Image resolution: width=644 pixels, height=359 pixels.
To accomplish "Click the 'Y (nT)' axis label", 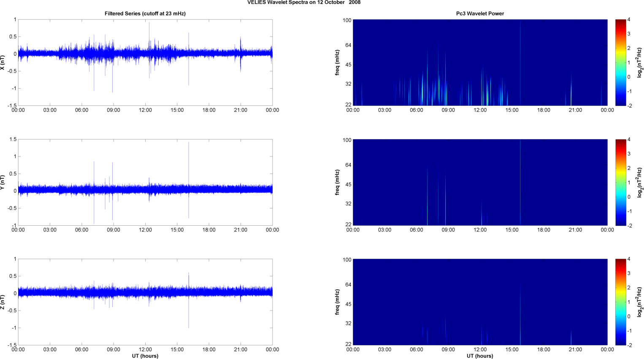I will click(x=3, y=182).
